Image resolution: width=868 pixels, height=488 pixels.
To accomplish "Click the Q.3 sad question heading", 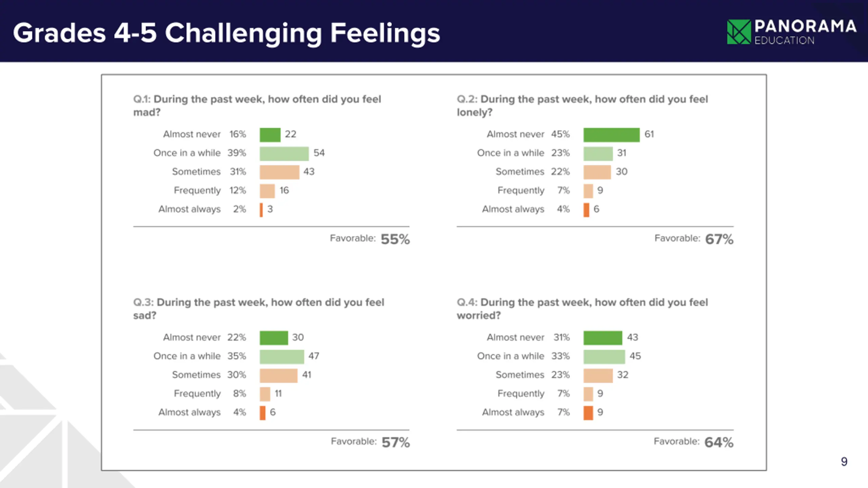I will (x=258, y=308).
